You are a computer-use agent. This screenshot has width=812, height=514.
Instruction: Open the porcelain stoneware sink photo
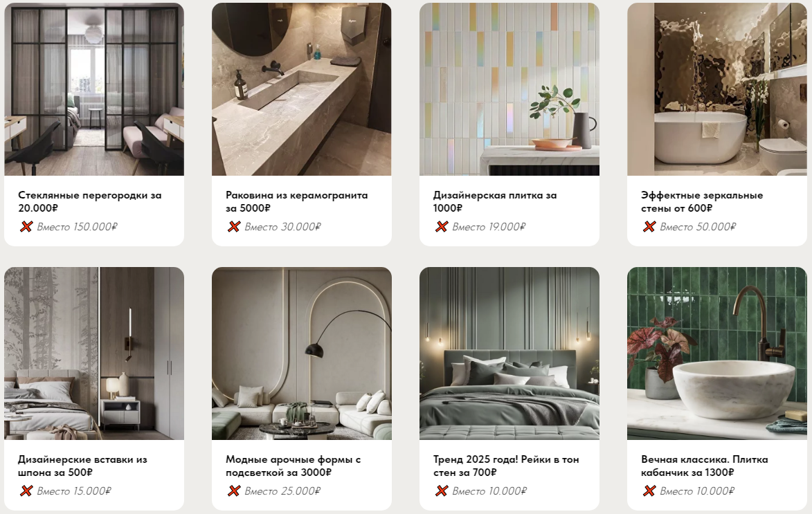click(302, 89)
